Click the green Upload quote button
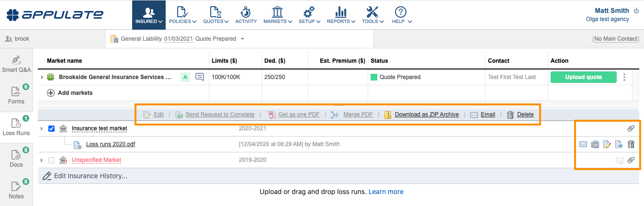The image size is (644, 206). 583,77
